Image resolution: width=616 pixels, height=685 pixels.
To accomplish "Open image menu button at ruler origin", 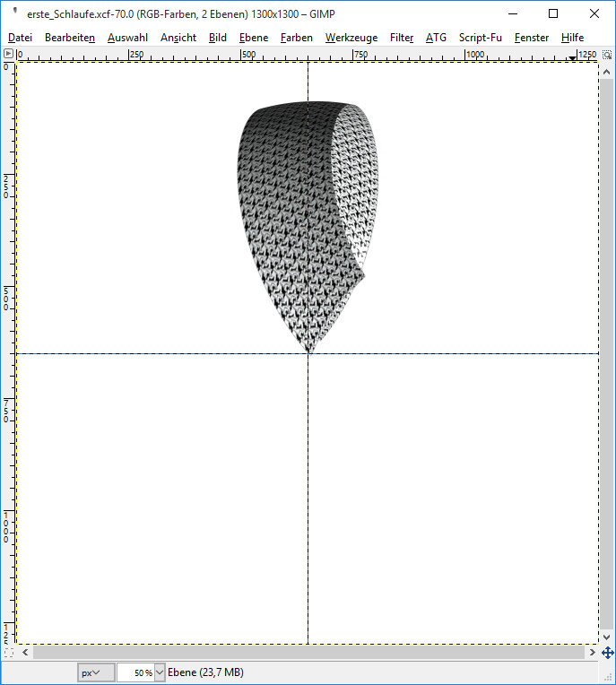I will pyautogui.click(x=8, y=55).
